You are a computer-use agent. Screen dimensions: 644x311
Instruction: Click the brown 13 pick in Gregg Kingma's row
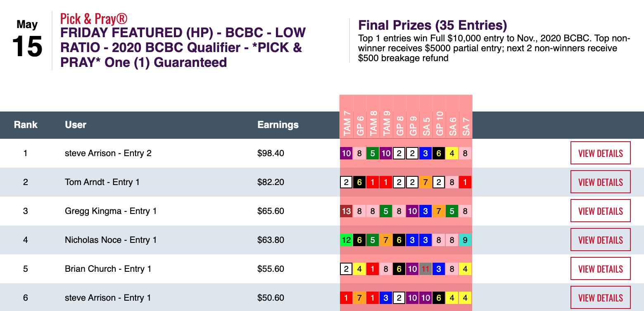tap(346, 211)
